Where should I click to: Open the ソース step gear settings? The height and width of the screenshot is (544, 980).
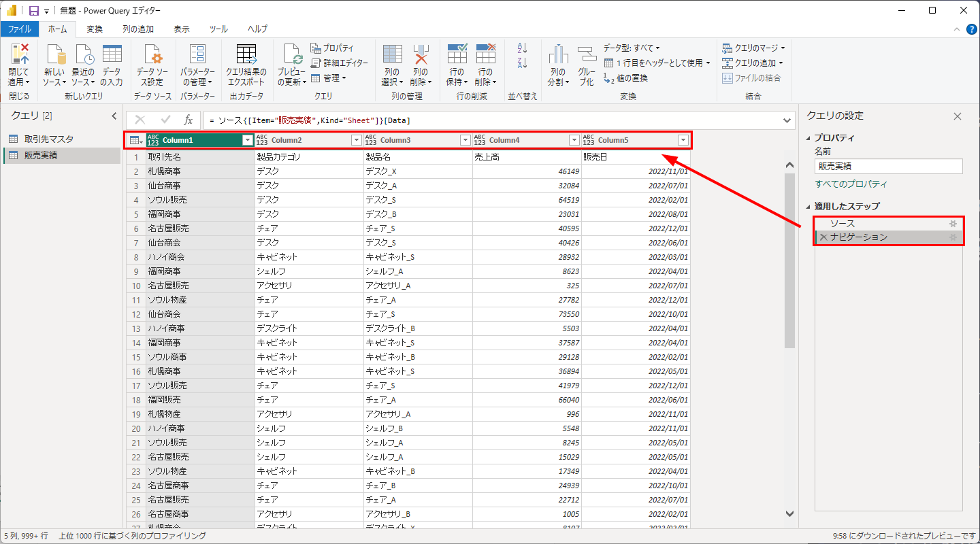pyautogui.click(x=953, y=223)
